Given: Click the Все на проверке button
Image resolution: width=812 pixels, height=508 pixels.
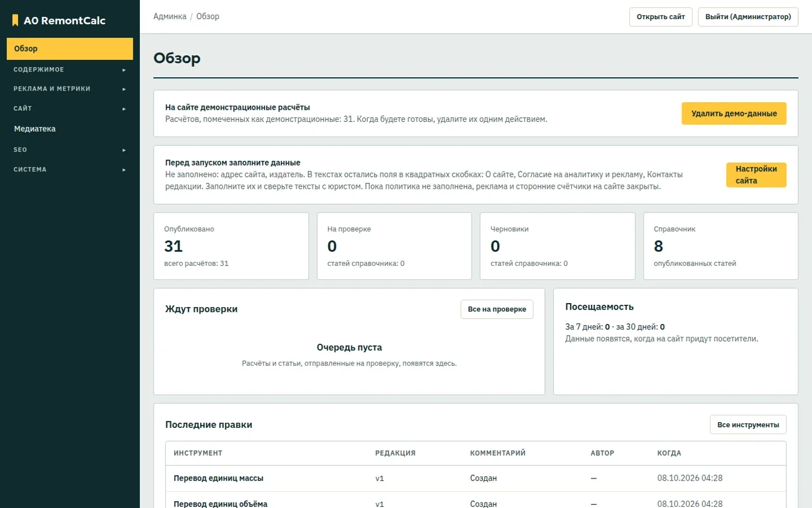Looking at the screenshot, I should tap(497, 309).
